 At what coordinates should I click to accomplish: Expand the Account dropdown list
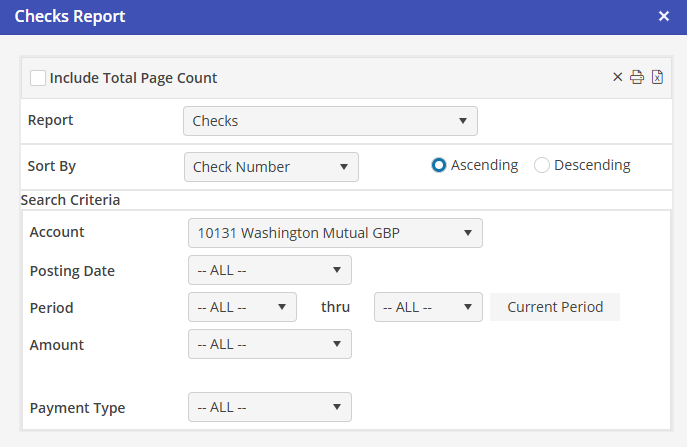334,233
